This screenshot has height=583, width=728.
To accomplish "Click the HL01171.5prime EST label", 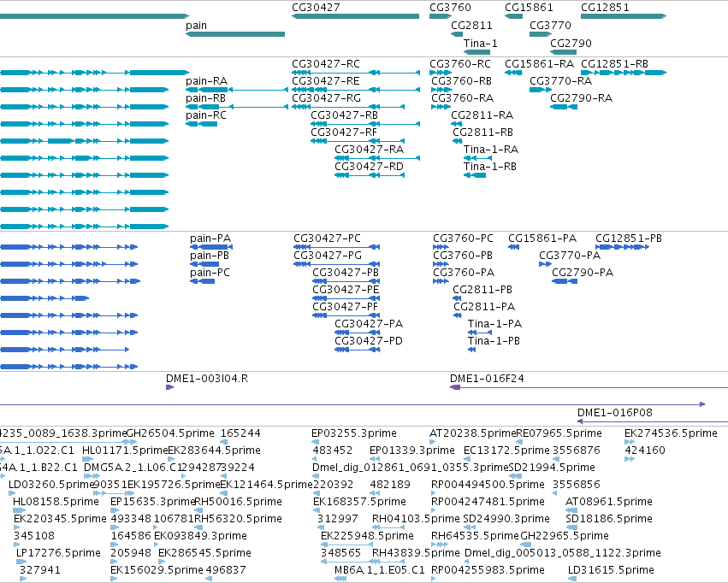I will (x=125, y=450).
